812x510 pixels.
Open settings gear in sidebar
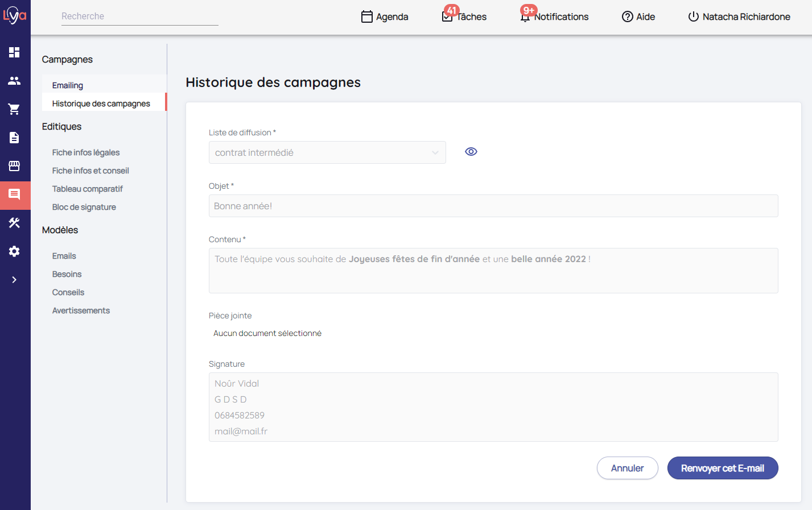tap(14, 251)
